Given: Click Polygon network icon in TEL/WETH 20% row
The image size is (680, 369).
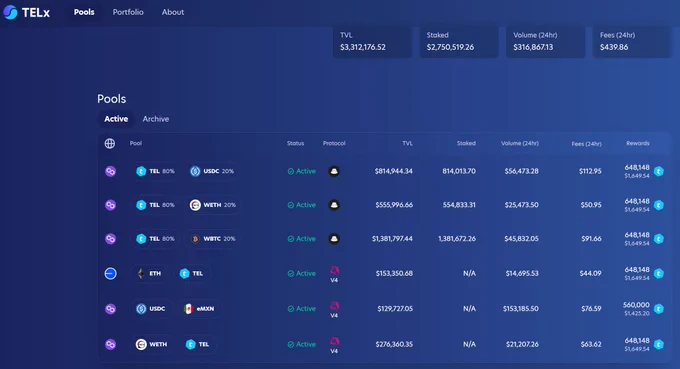Looking at the screenshot, I should [110, 205].
